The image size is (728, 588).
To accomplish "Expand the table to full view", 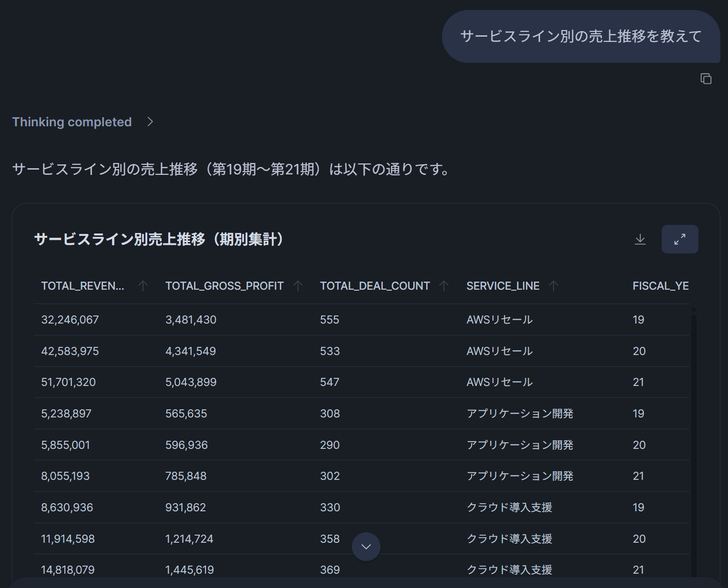I will pos(679,239).
